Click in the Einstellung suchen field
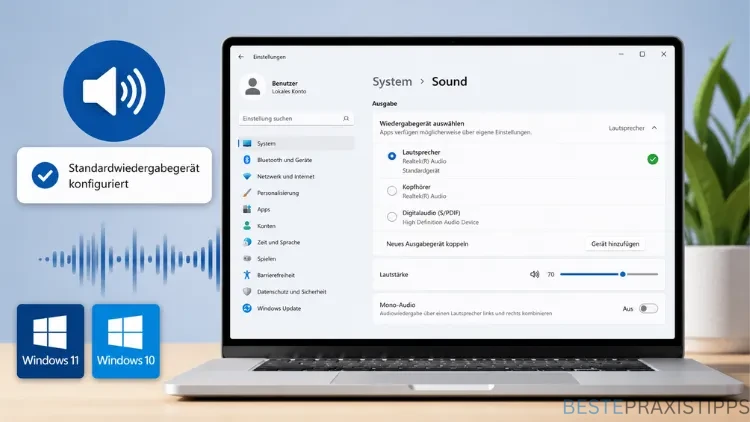750x422 pixels. (296, 119)
